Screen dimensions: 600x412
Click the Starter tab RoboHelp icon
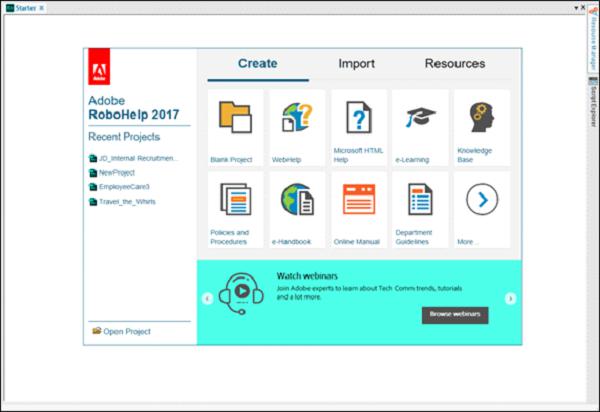click(x=10, y=8)
